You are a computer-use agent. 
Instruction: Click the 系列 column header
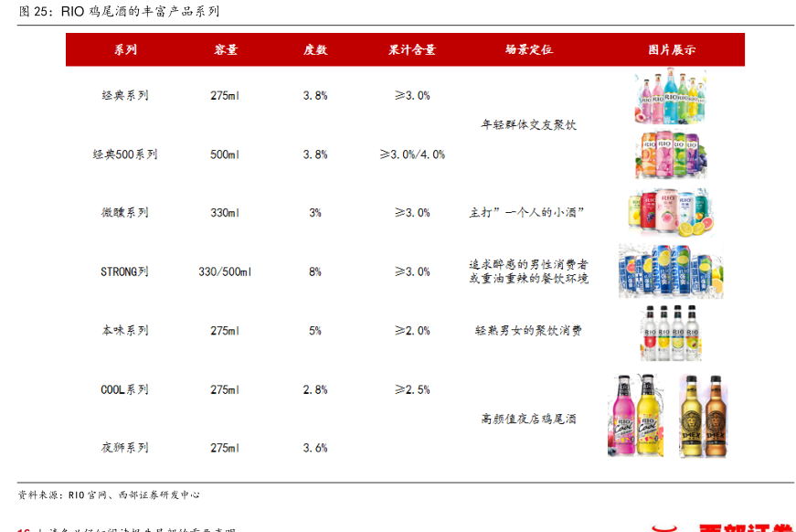pos(125,50)
